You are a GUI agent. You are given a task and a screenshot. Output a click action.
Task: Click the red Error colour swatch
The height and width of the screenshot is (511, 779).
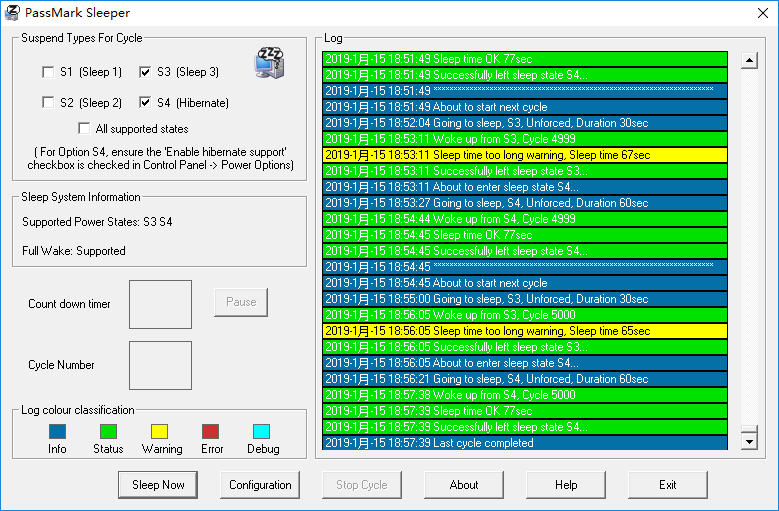click(211, 431)
